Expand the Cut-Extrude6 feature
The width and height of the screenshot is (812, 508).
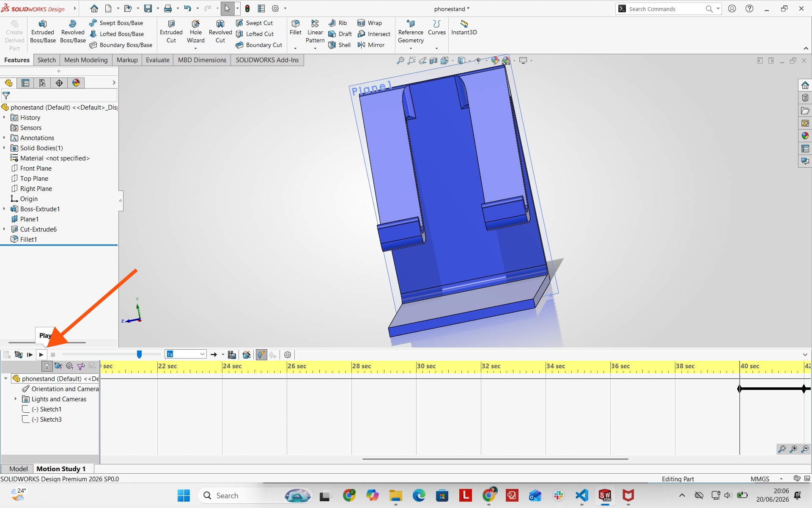pyautogui.click(x=4, y=229)
